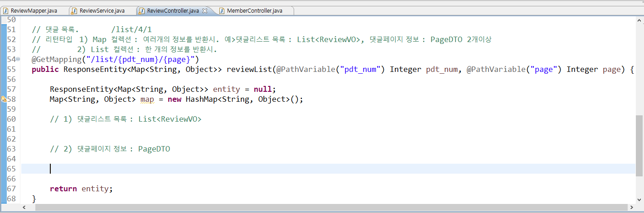The width and height of the screenshot is (644, 213).
Task: Close the ReviewController.java tab
Action: (205, 10)
